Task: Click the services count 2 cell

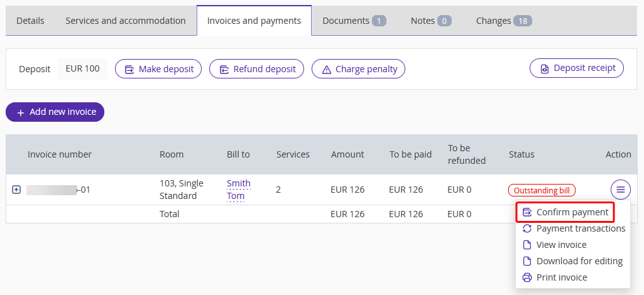Action: [x=278, y=190]
